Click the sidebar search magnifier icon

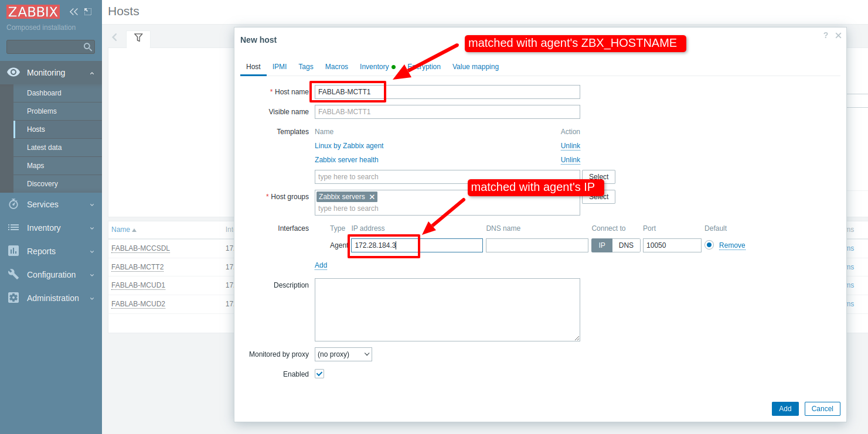pyautogui.click(x=88, y=47)
